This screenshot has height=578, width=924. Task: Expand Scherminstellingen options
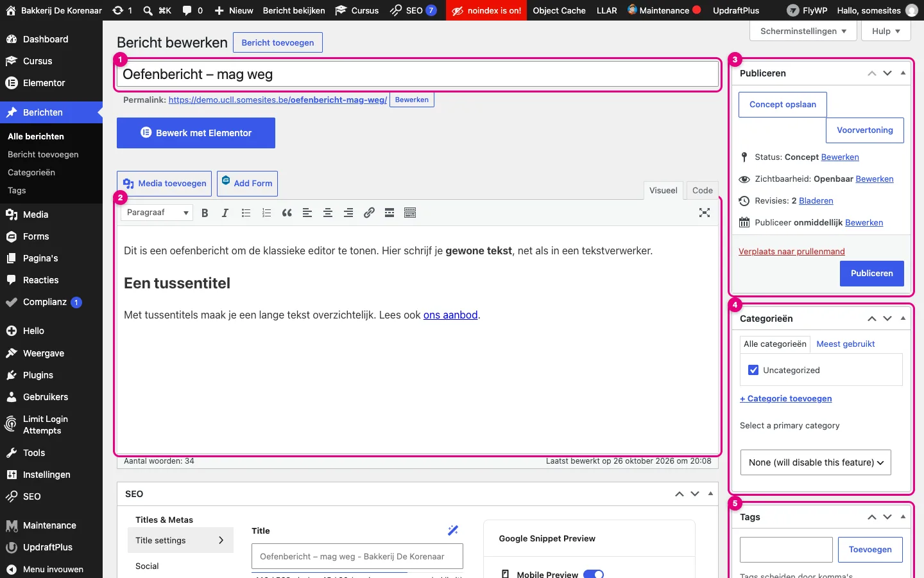point(803,31)
